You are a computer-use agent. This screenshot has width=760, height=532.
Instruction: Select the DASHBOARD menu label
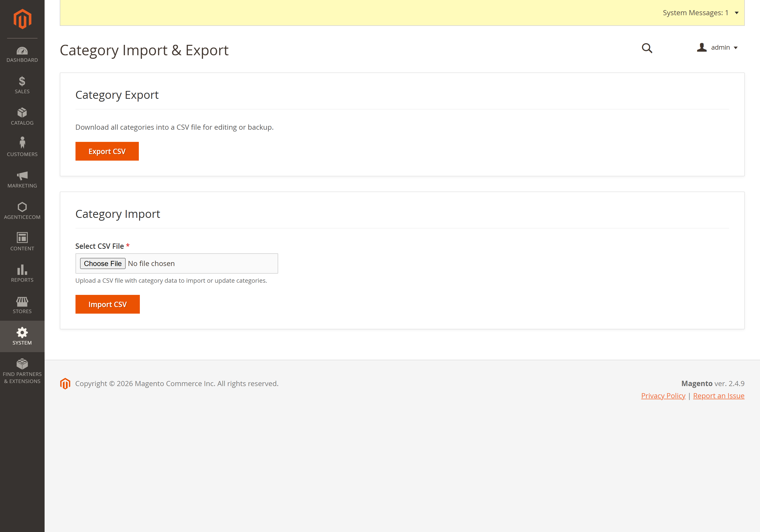(22, 60)
